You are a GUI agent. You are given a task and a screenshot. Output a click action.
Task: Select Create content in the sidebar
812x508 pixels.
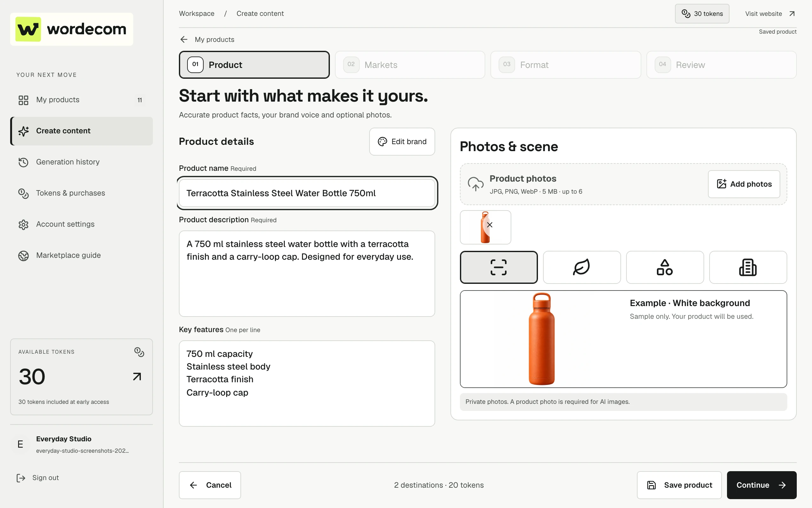tap(82, 131)
